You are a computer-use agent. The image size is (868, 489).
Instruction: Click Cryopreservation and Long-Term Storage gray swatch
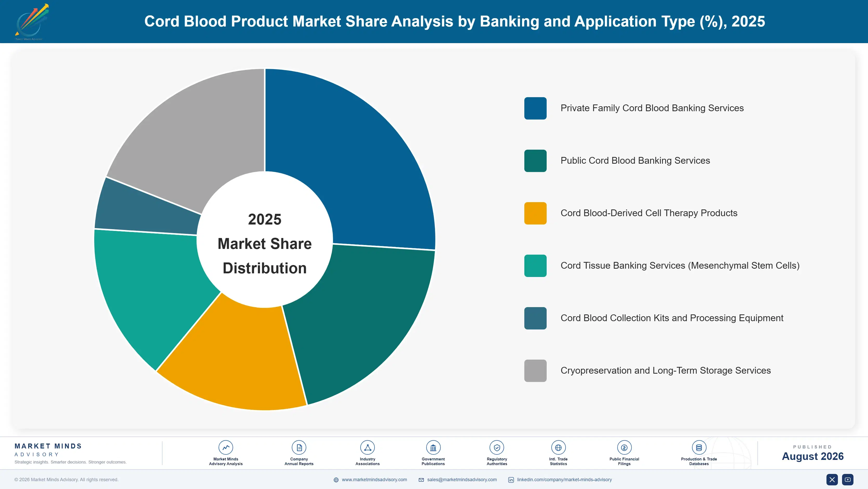click(x=535, y=371)
